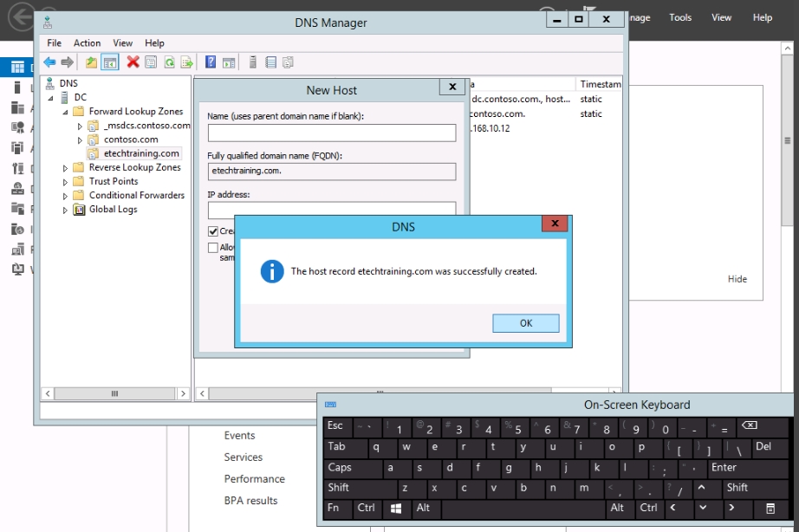Click the Server Manager back arrow circle

[x=22, y=17]
